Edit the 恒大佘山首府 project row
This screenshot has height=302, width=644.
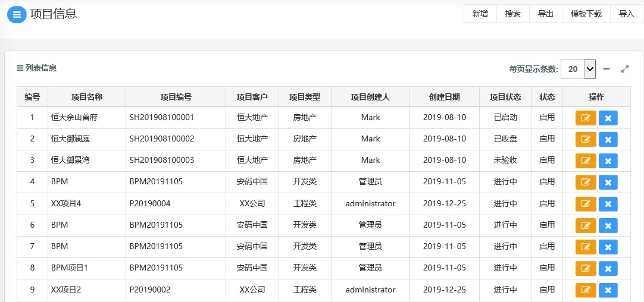586,118
